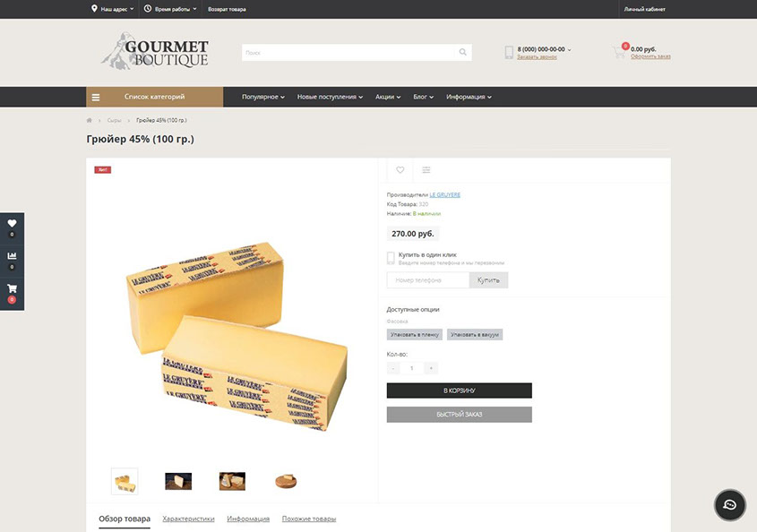
Task: Open sidebar wishlist heart panel
Action: [12, 227]
